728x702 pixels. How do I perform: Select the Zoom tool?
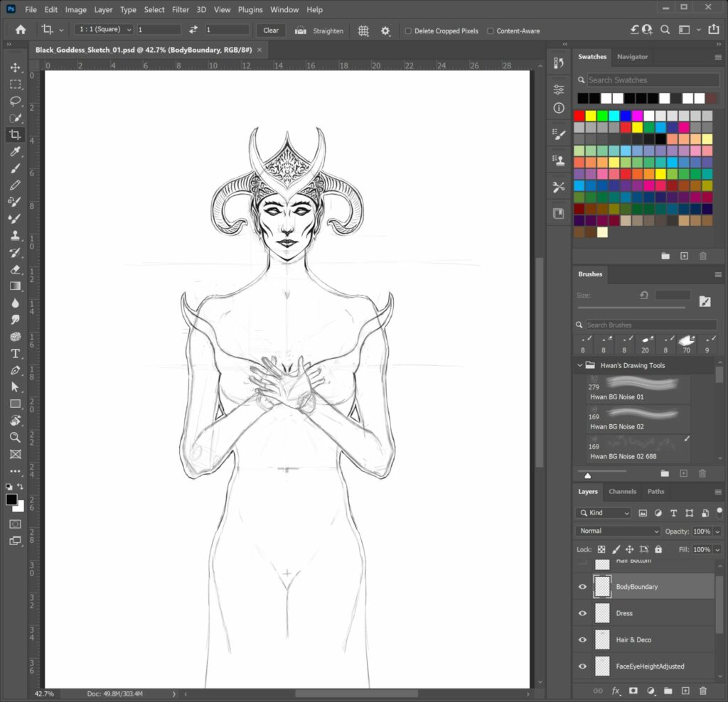15,437
